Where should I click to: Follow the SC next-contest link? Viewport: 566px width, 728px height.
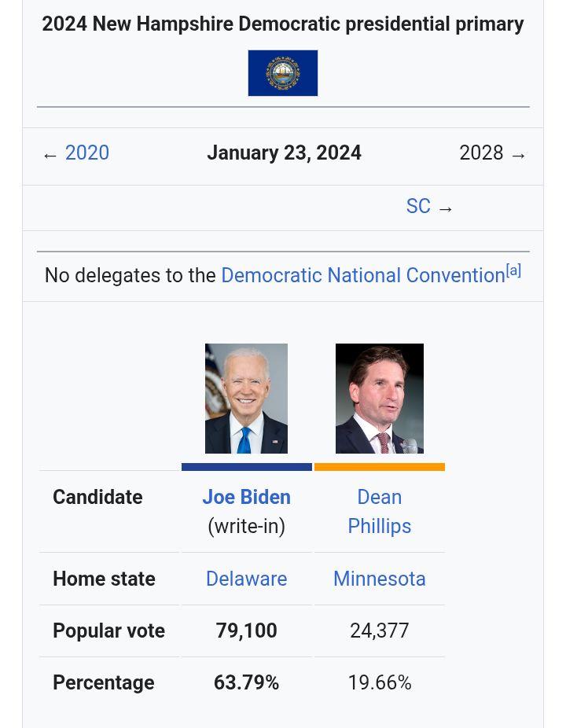coord(418,206)
